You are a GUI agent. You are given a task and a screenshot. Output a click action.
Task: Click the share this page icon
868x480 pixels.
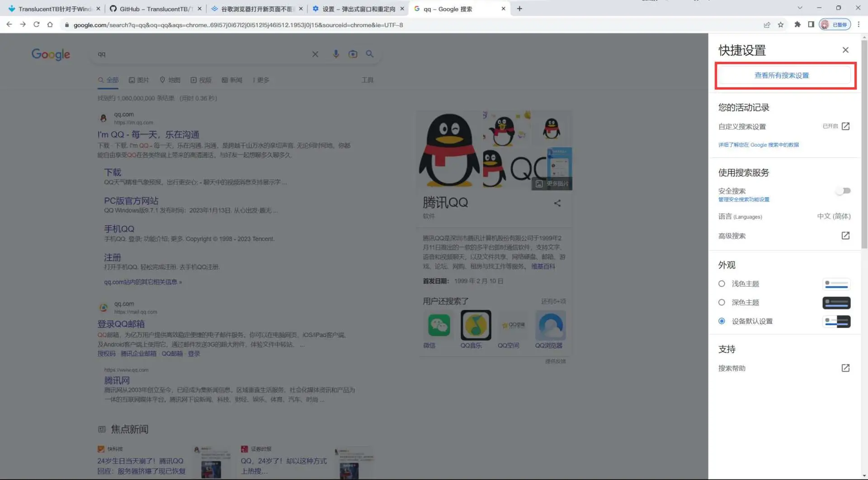[x=767, y=25]
